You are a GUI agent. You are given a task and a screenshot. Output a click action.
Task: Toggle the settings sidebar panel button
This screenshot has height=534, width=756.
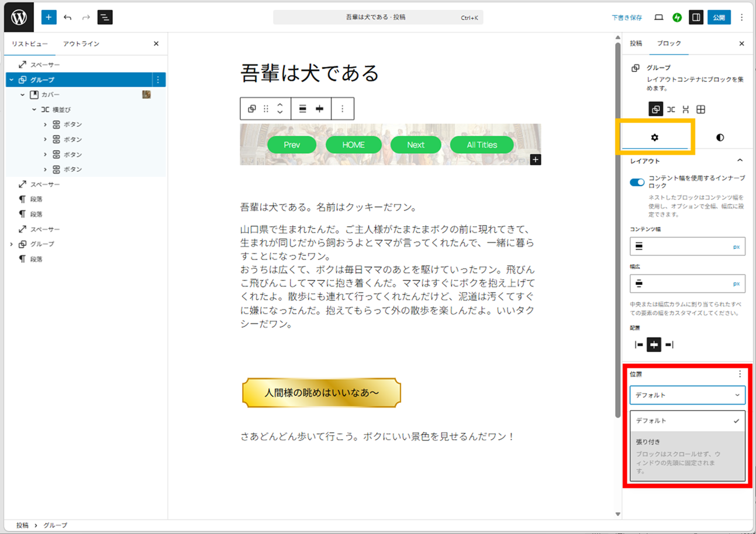click(696, 18)
